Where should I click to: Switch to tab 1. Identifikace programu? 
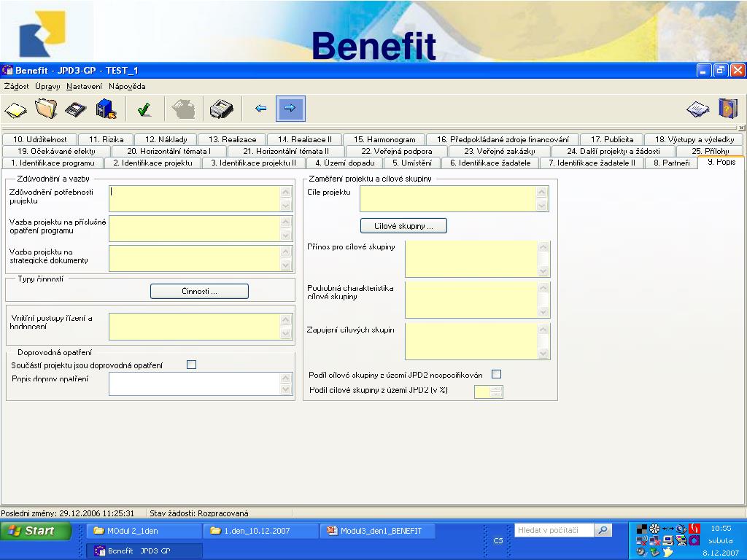click(x=53, y=163)
